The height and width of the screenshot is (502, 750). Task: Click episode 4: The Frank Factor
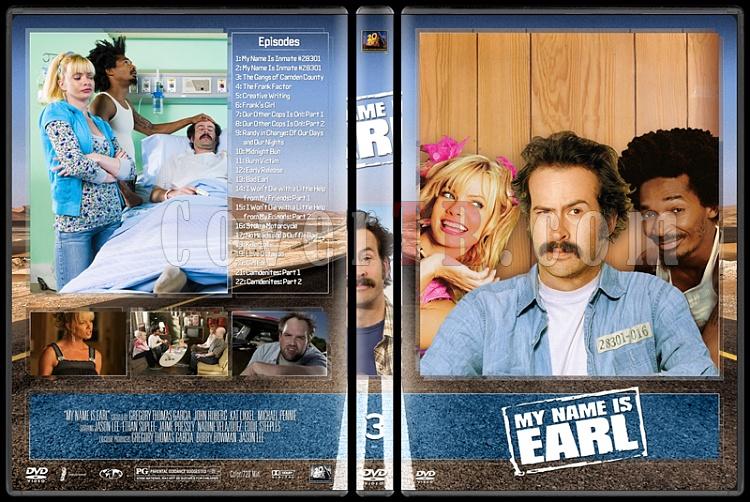(263, 87)
